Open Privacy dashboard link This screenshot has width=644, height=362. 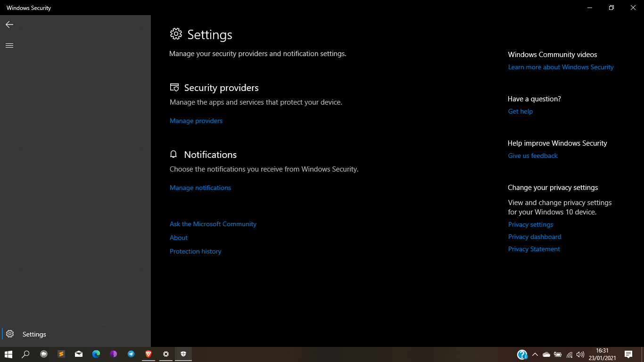click(535, 237)
